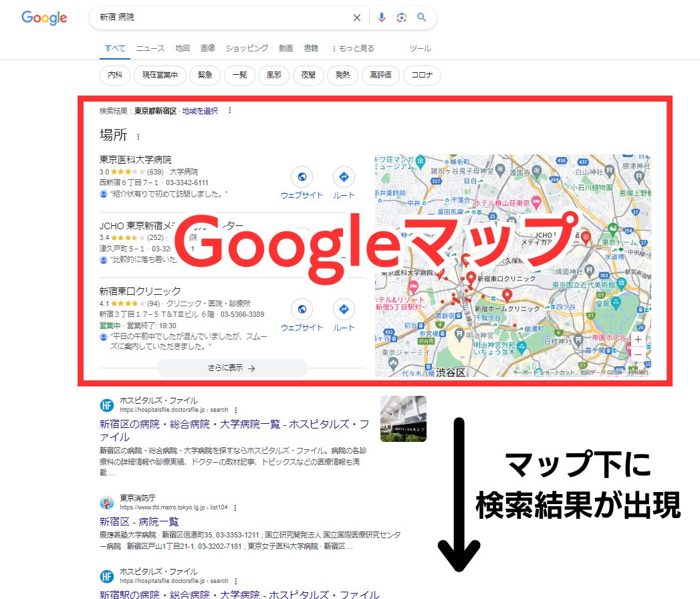This screenshot has height=599, width=700.
Task: Click the 新宿東口クリニック review snippet
Action: point(189,341)
